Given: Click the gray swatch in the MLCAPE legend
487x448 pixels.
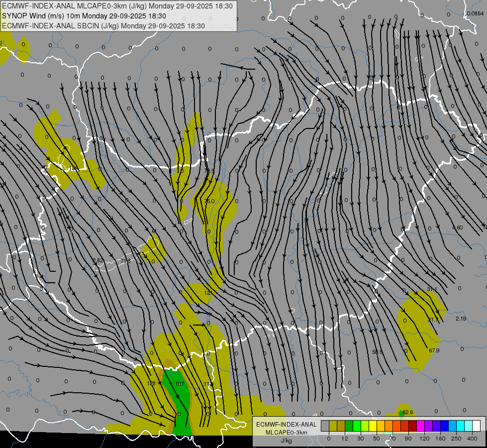Looking at the screenshot, I should tap(325, 426).
